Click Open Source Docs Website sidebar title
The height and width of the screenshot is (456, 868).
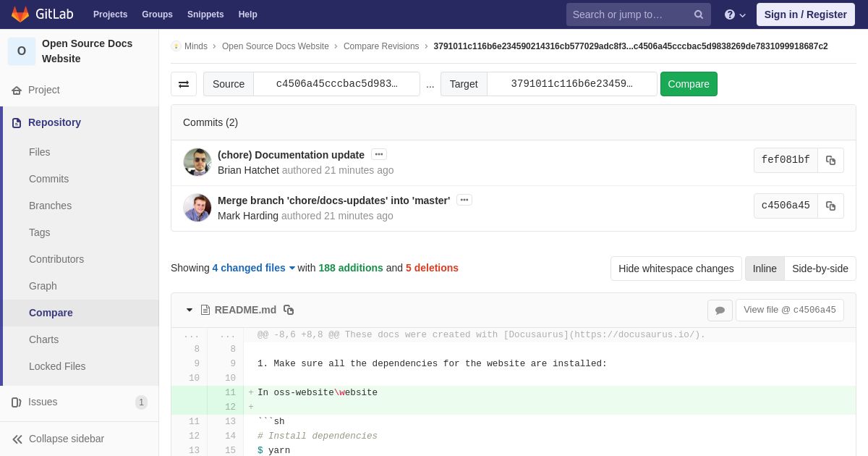(87, 51)
